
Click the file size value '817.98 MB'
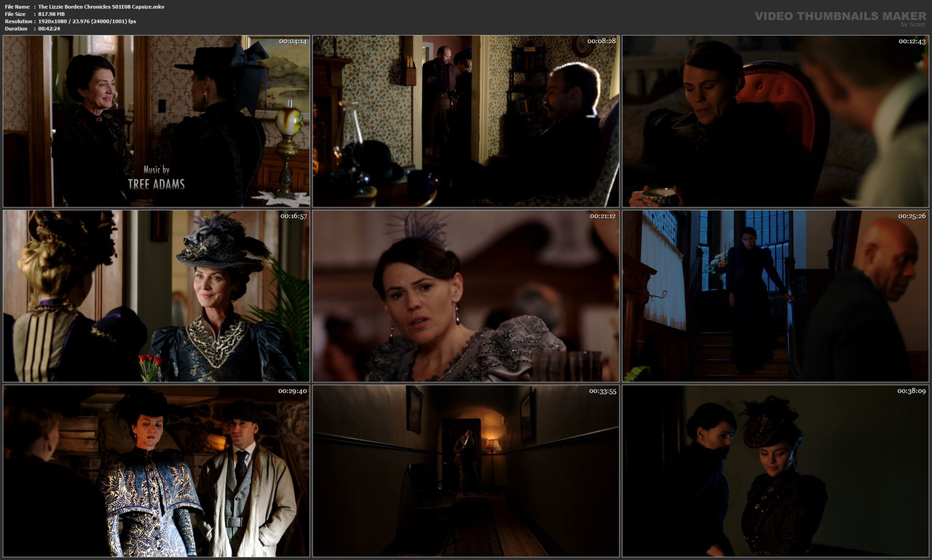52,14
